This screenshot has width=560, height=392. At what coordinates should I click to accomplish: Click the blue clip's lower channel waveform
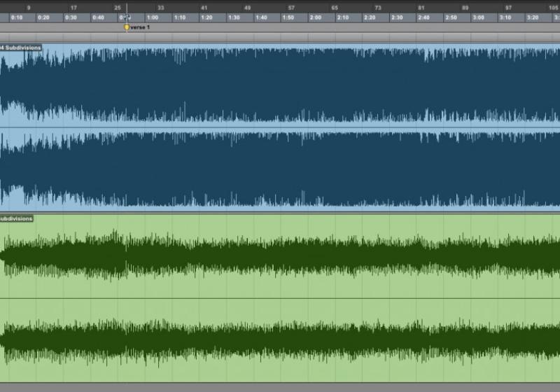click(x=280, y=168)
